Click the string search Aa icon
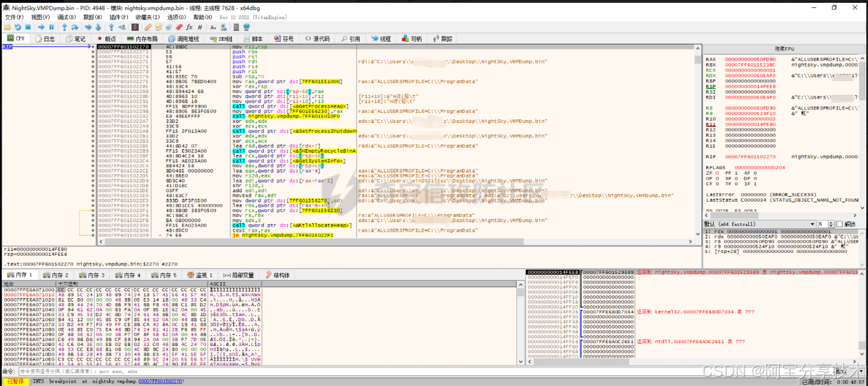This screenshot has width=868, height=386. click(x=213, y=27)
